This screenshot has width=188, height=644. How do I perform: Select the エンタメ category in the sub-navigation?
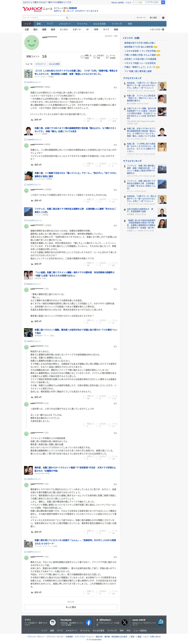coord(64,29)
